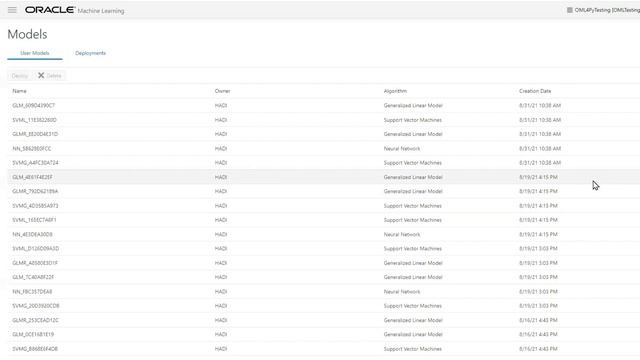Click Generalized Linear Model in the GLM_609D4390C7 row
Image resolution: width=640 pixels, height=360 pixels.
click(413, 106)
